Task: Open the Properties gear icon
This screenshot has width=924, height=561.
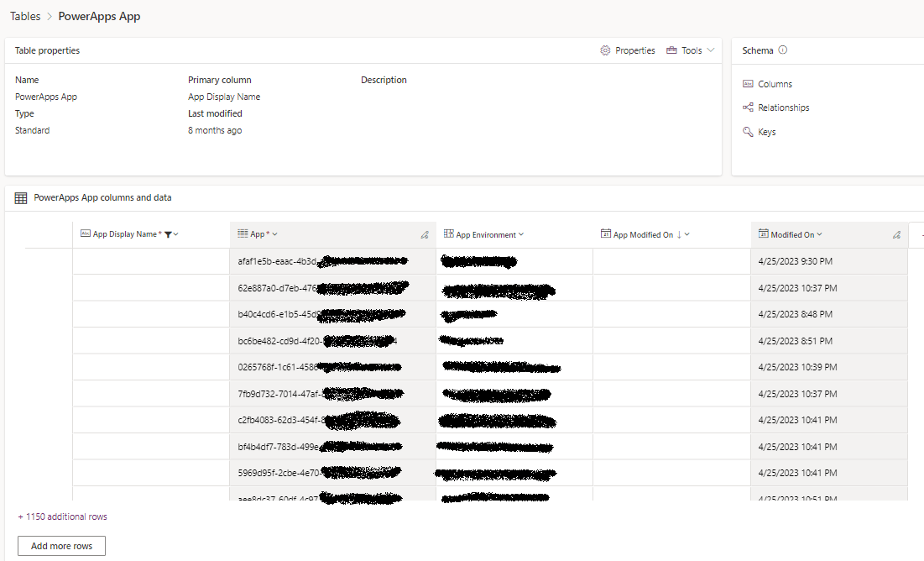Action: point(605,50)
